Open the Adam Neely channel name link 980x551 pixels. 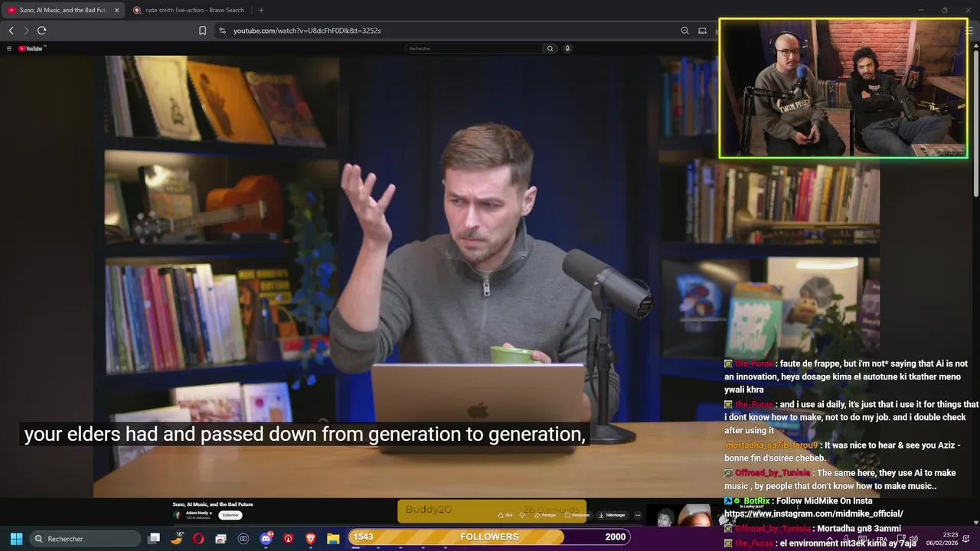[x=198, y=513]
